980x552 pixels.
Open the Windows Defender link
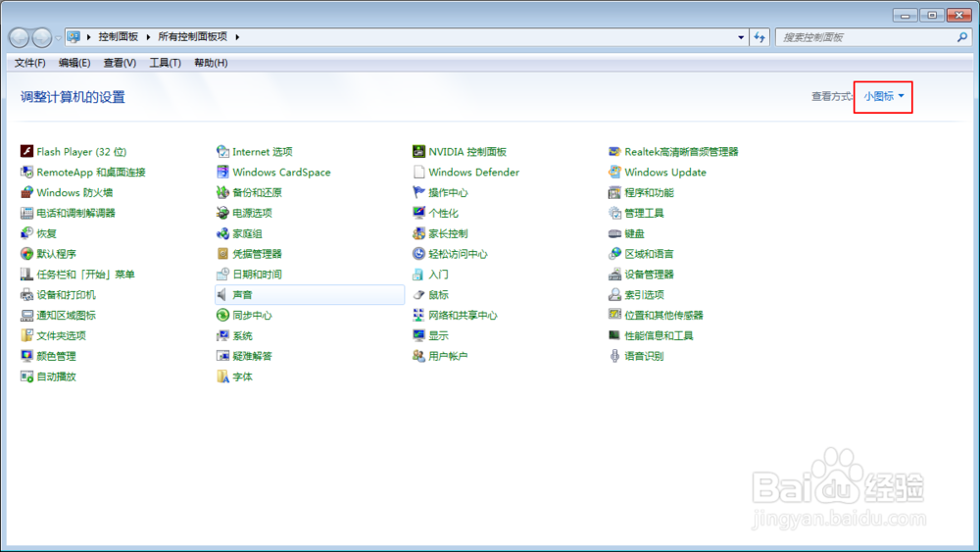473,172
